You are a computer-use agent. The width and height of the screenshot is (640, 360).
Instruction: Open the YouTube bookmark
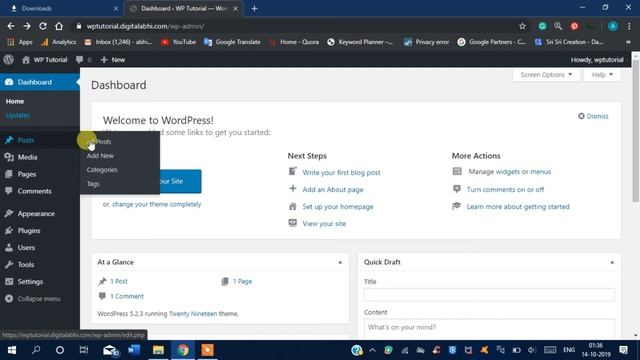[178, 42]
